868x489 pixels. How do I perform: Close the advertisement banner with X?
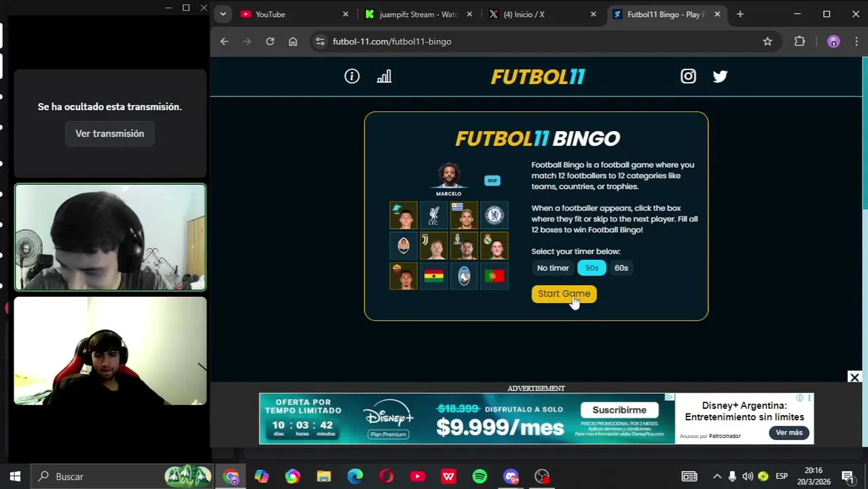[x=854, y=378]
